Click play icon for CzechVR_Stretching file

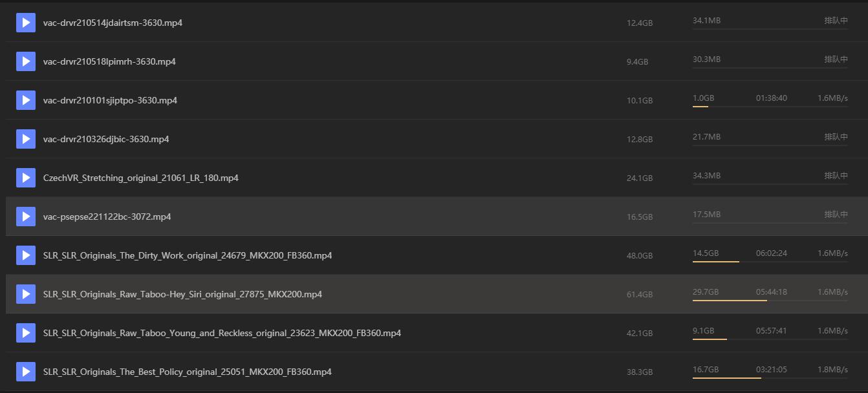(26, 178)
